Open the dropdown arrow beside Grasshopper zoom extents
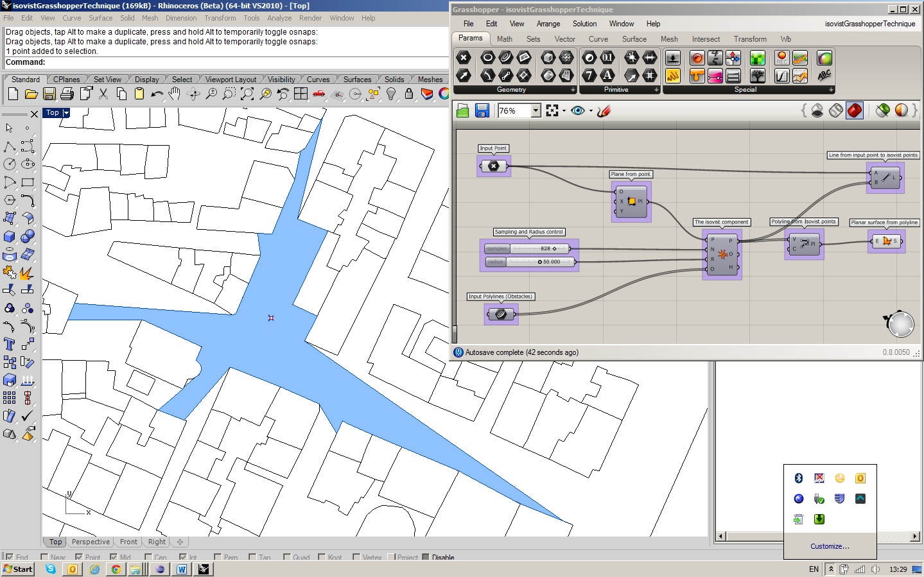This screenshot has width=924, height=577. click(564, 111)
